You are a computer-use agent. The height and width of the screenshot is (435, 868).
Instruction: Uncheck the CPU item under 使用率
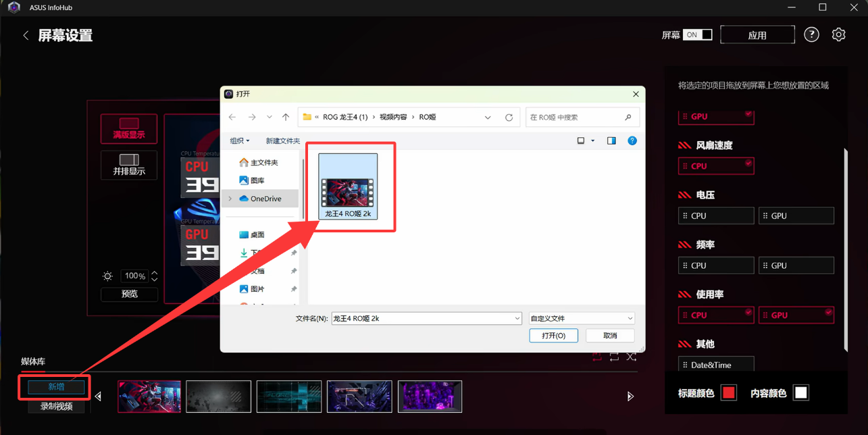715,315
